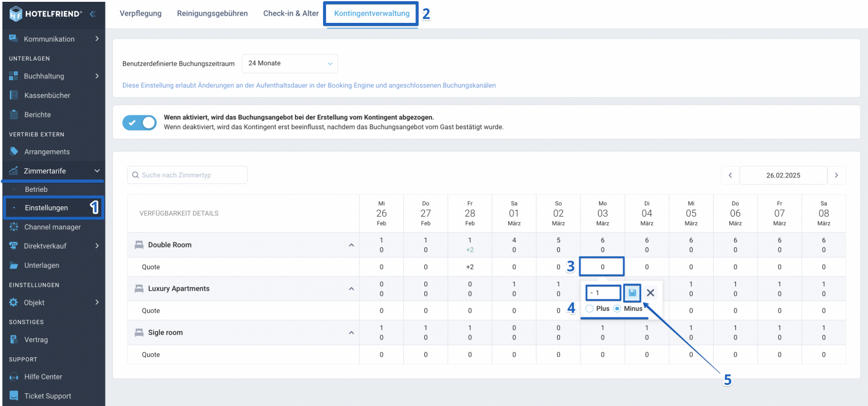Click the Suche nach Zimmertyp search field

(187, 175)
